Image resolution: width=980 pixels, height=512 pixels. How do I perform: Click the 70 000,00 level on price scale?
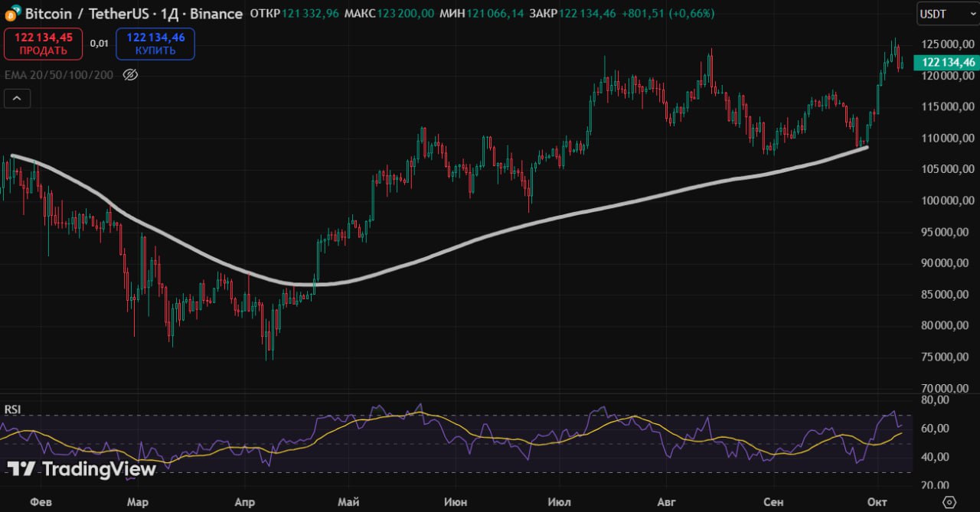[946, 388]
